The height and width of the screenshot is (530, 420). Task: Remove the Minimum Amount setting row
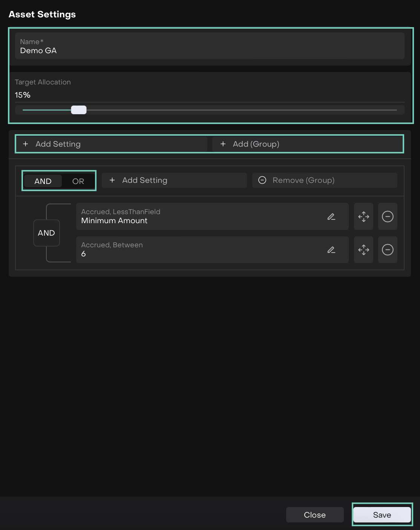[388, 217]
